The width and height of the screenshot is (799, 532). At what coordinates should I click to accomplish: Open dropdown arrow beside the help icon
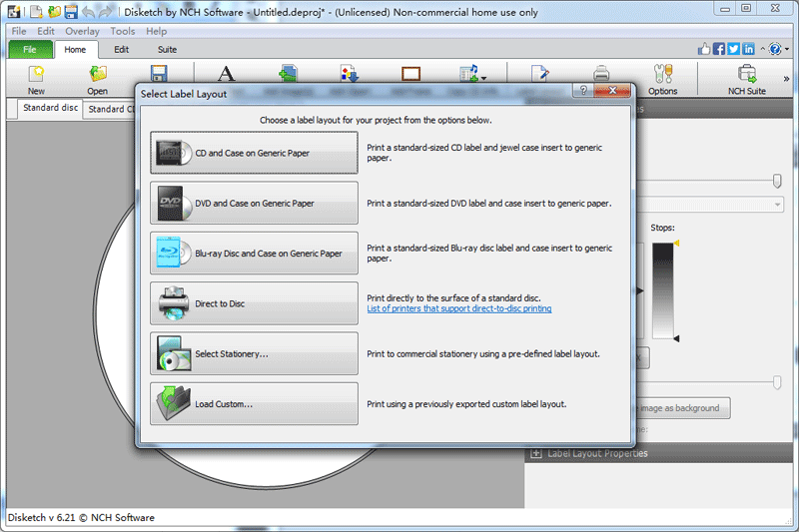click(787, 49)
